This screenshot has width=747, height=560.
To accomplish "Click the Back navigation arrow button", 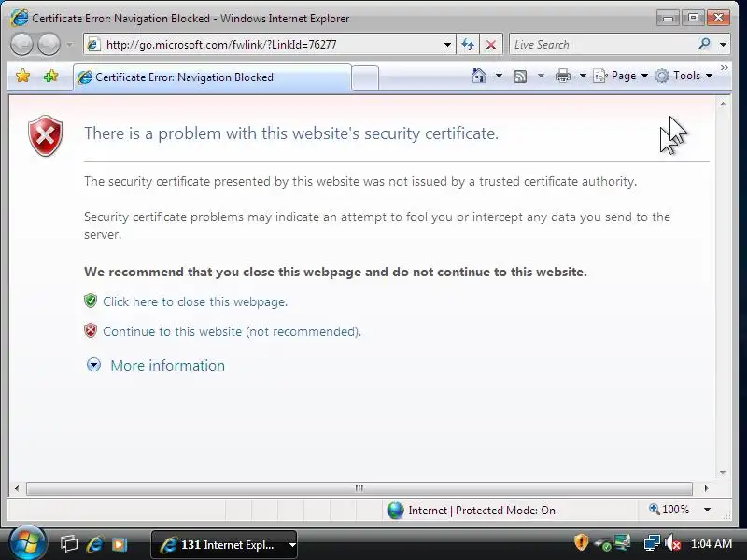I will click(21, 45).
